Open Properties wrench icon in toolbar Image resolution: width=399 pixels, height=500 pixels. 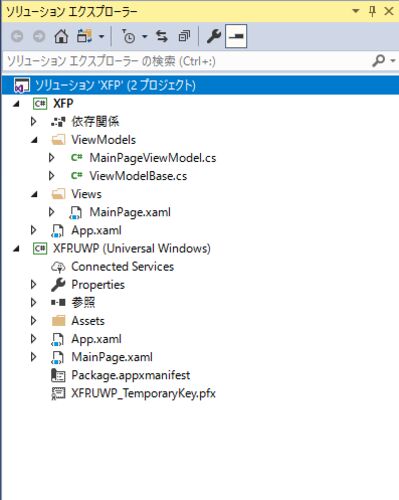pyautogui.click(x=214, y=36)
